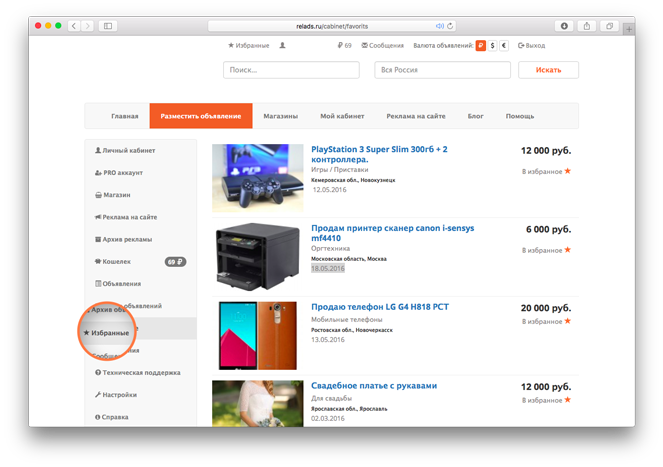Switch listing currency to euro
This screenshot has width=663, height=467.
coord(504,46)
